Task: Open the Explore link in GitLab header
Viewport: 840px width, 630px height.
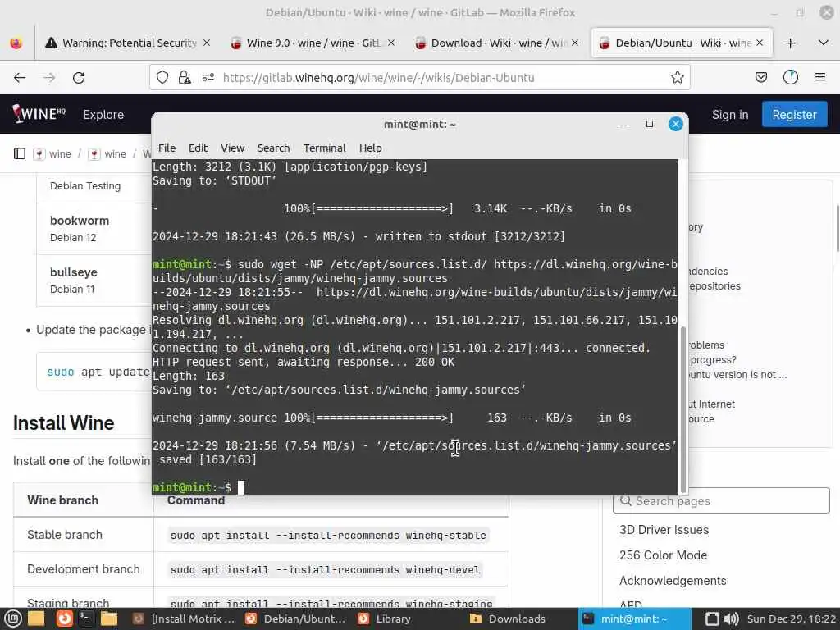Action: pyautogui.click(x=103, y=115)
